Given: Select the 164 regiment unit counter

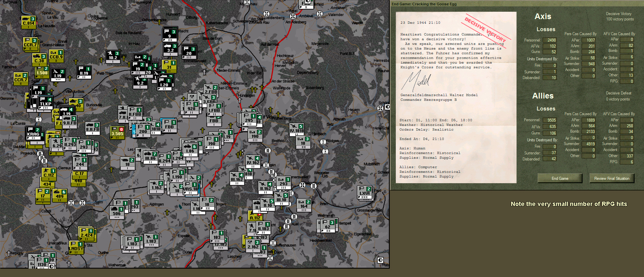Looking at the screenshot, I should click(304, 205).
